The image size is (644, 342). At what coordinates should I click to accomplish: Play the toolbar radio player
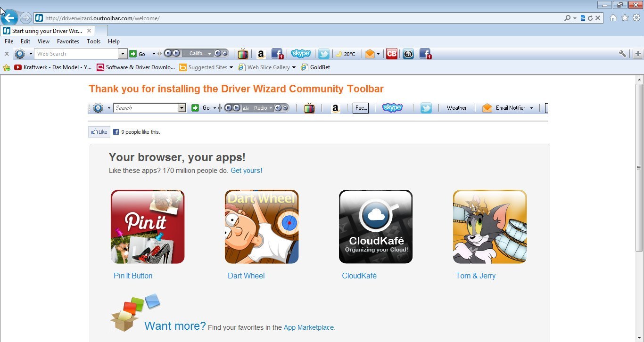tap(176, 54)
